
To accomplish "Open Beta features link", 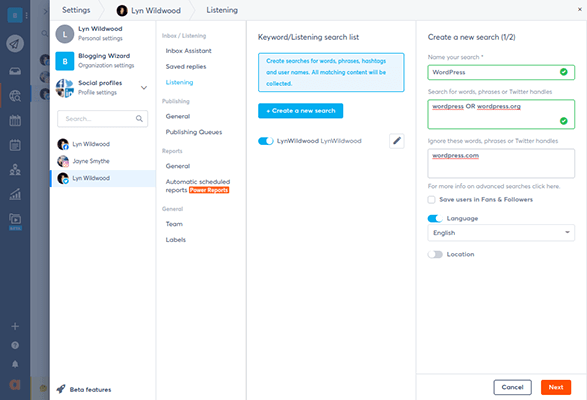I will [91, 390].
